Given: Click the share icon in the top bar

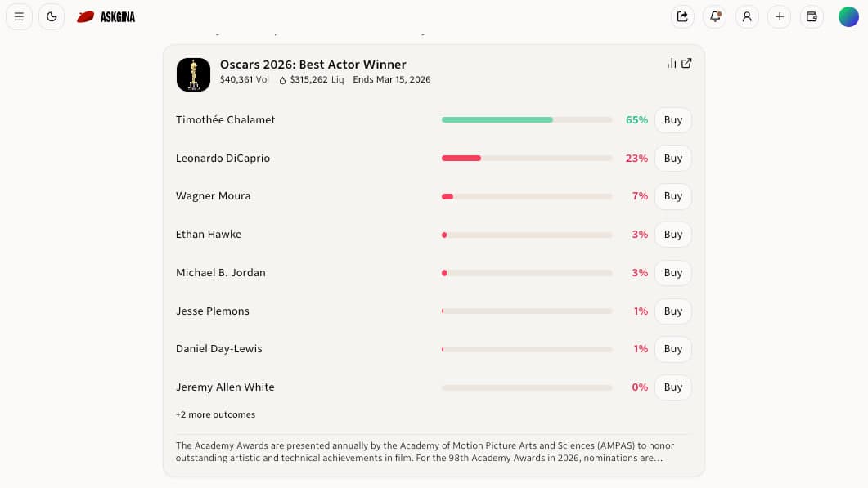Looking at the screenshot, I should [682, 16].
